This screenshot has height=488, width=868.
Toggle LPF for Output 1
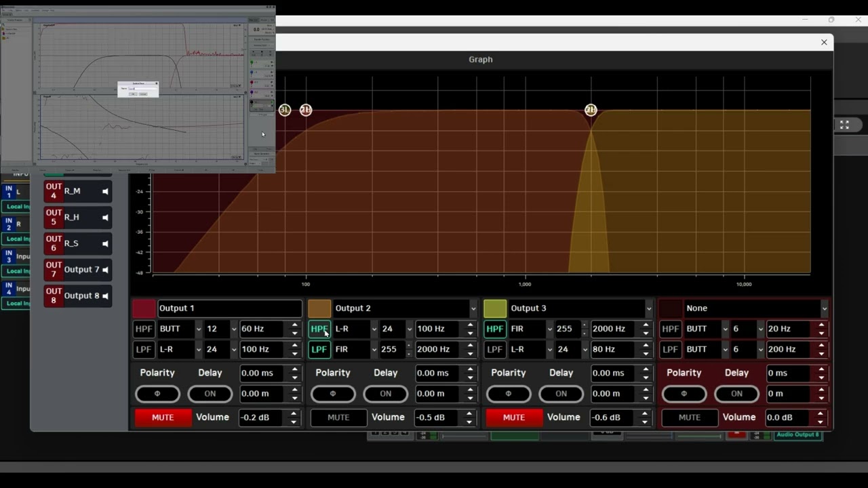click(144, 349)
